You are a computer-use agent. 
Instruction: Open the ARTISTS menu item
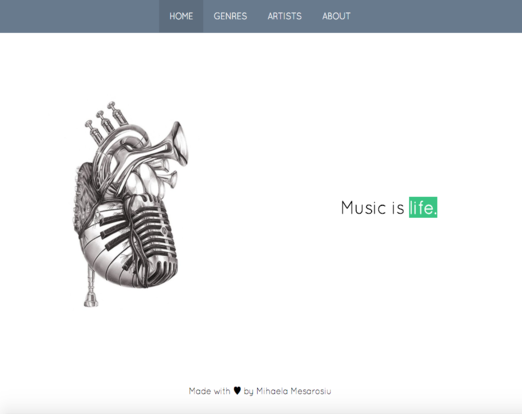click(284, 16)
